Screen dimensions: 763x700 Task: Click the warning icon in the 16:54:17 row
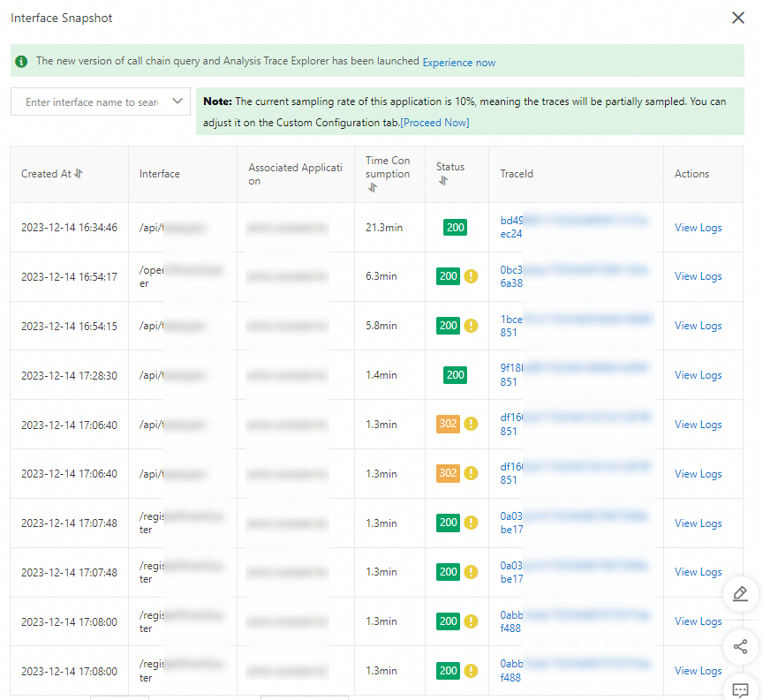point(471,276)
